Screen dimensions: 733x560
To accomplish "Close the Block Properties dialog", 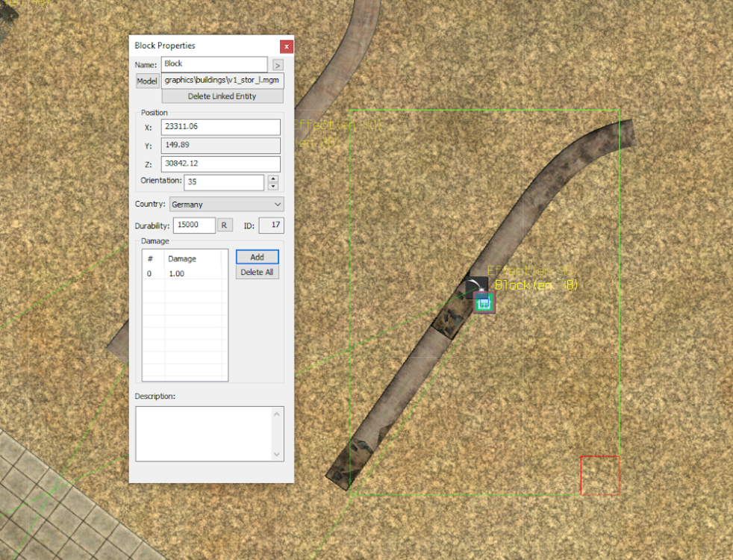I will (287, 46).
